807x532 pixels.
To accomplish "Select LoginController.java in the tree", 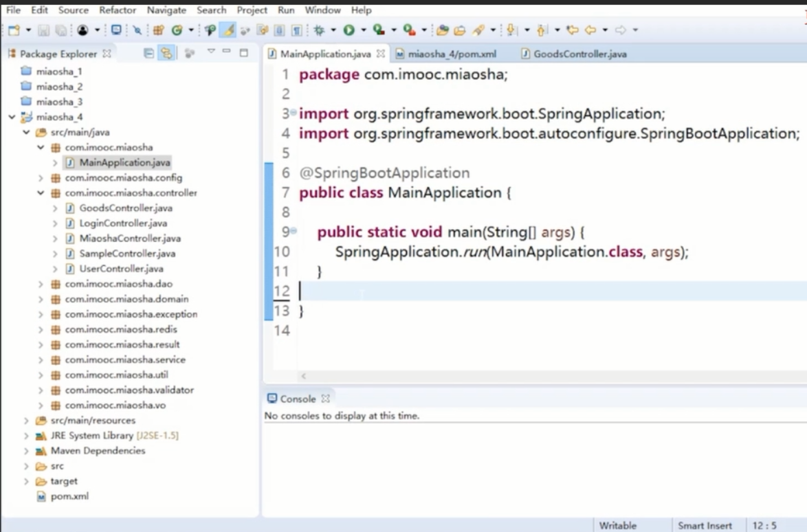I will [123, 223].
